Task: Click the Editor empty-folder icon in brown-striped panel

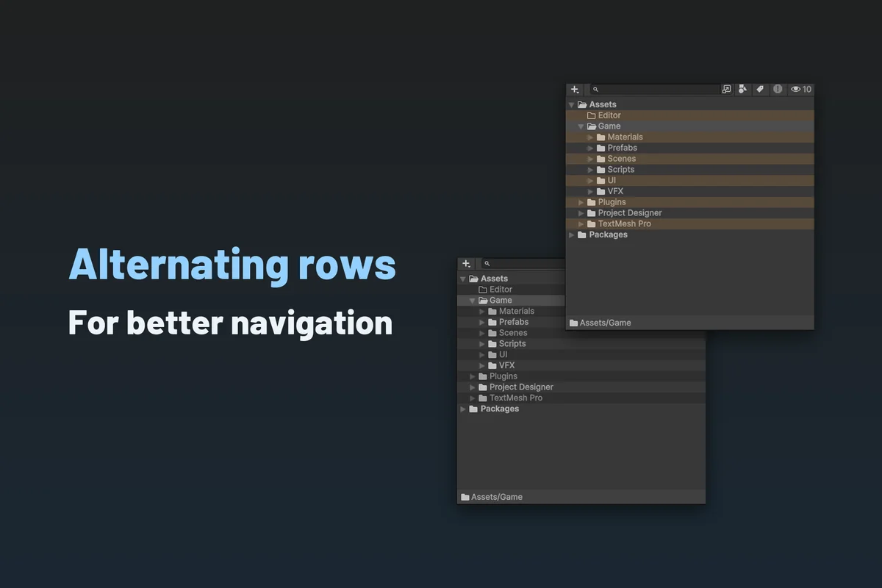Action: [x=592, y=115]
